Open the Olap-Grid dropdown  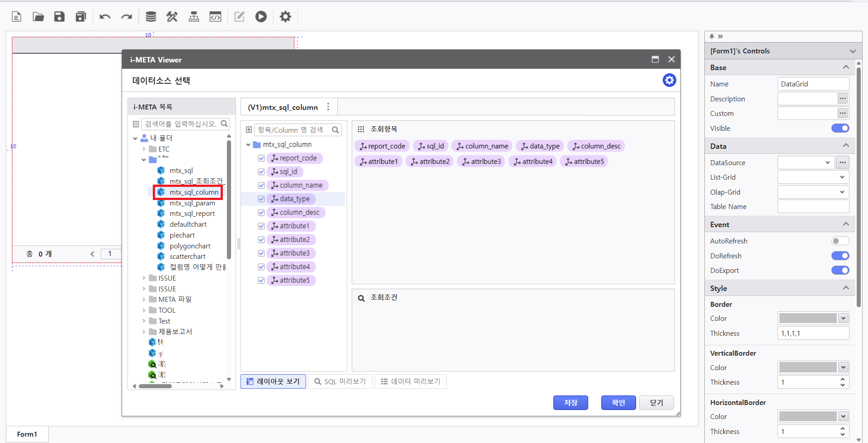(x=813, y=192)
